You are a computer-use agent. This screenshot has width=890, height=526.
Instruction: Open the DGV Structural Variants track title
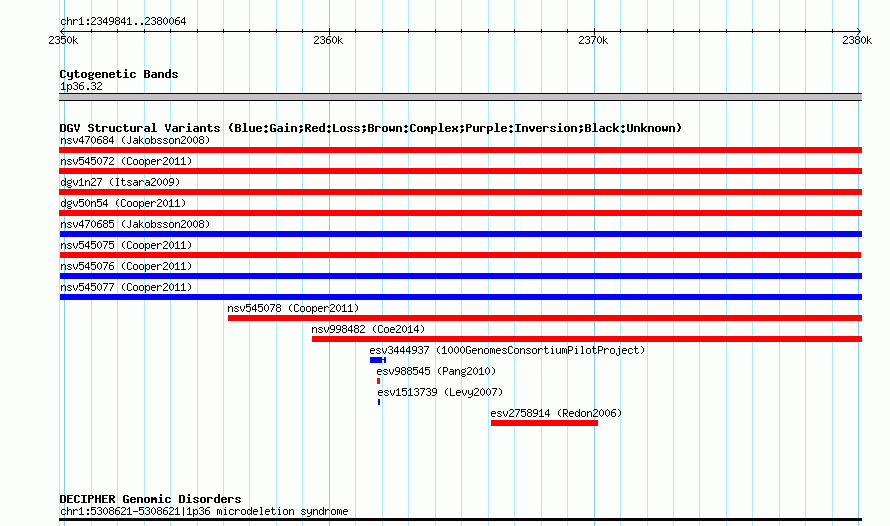pyautogui.click(x=371, y=128)
